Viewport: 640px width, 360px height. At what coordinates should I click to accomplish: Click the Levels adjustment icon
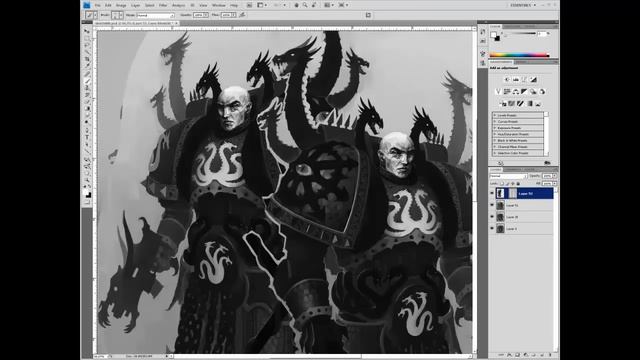point(516,80)
